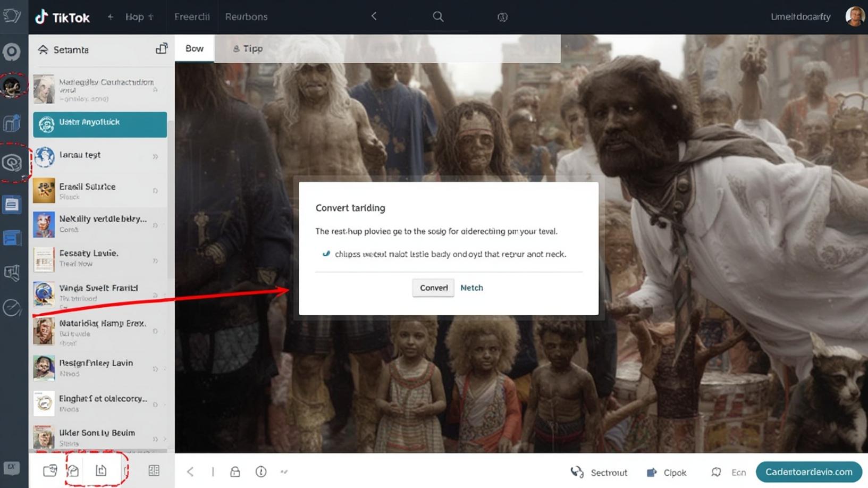Click the pop-out icon beside Setamta header
The height and width of the screenshot is (488, 868).
(x=162, y=48)
